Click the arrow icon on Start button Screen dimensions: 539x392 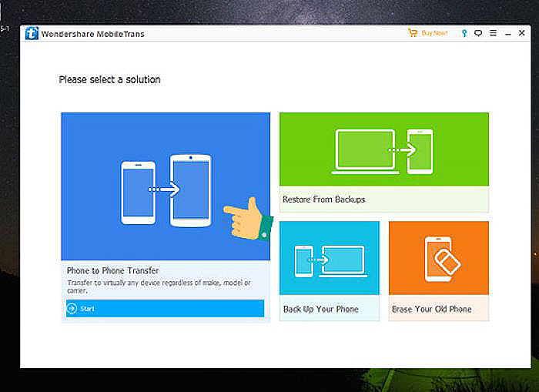(72, 309)
